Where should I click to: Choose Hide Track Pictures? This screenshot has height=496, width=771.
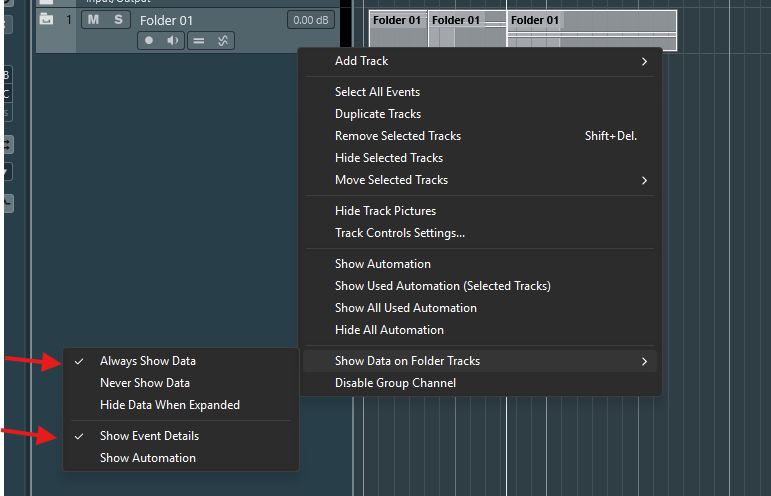(x=480, y=211)
